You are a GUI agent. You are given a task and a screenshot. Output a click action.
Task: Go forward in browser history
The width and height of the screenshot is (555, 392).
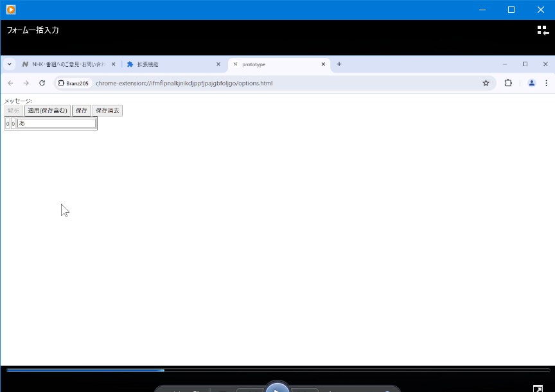point(26,83)
